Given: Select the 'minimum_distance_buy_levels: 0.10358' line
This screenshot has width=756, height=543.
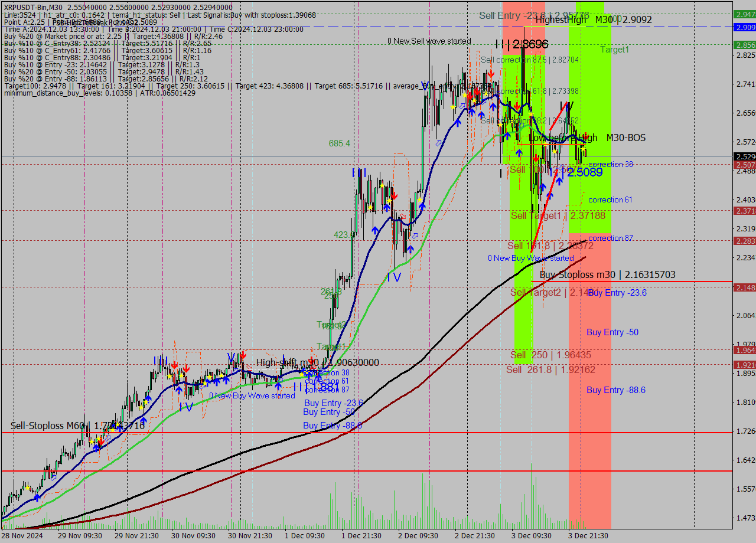Looking at the screenshot, I should 99,93.
